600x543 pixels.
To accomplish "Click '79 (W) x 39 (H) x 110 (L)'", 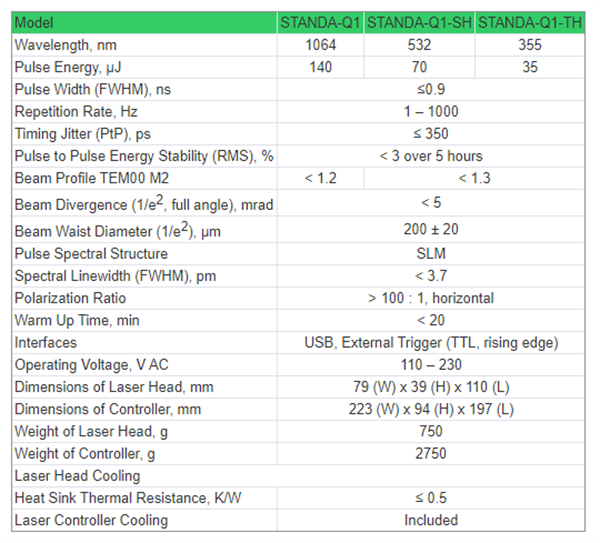I will click(x=431, y=387).
